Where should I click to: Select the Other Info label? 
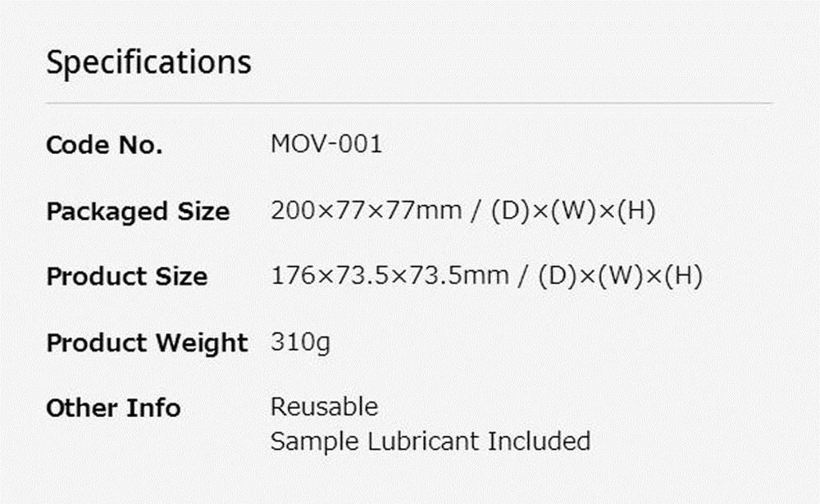click(x=113, y=408)
